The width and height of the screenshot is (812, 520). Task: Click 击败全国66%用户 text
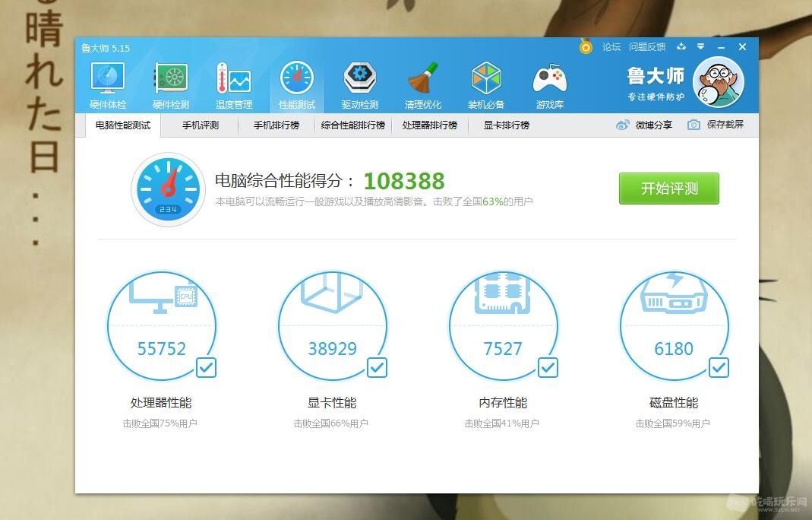coord(331,423)
